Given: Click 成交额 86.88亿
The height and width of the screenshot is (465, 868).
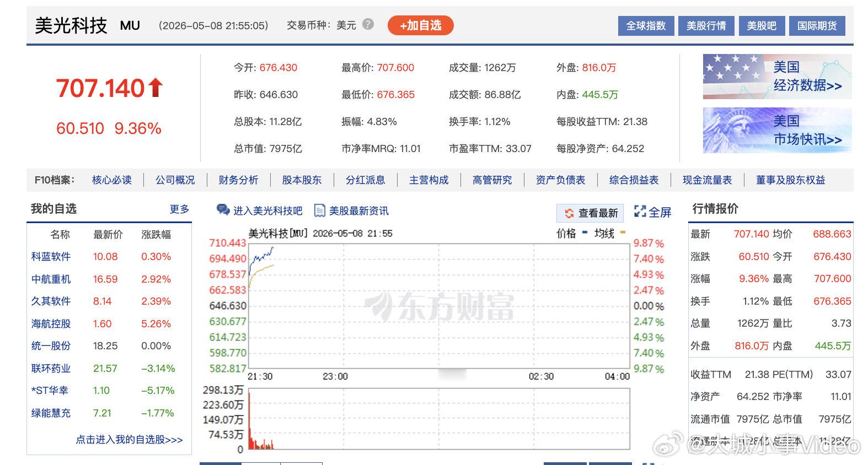Looking at the screenshot, I should coord(485,95).
